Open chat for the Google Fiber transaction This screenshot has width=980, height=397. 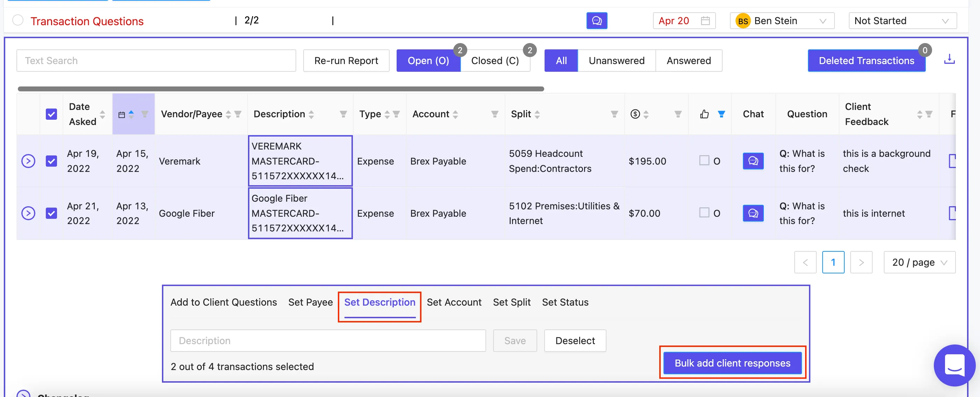[753, 213]
